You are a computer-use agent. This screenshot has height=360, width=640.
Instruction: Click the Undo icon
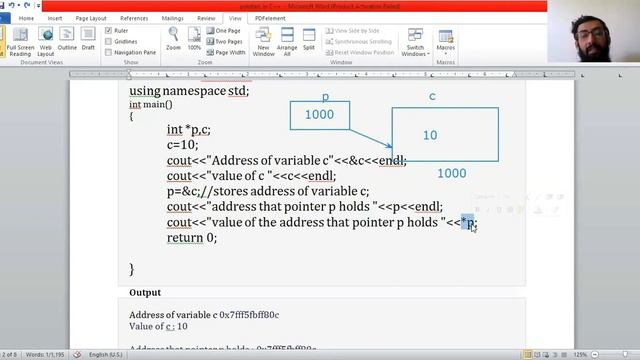tap(11, 5)
